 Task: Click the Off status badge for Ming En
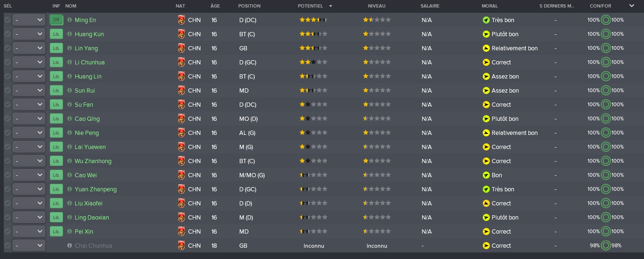(x=56, y=20)
